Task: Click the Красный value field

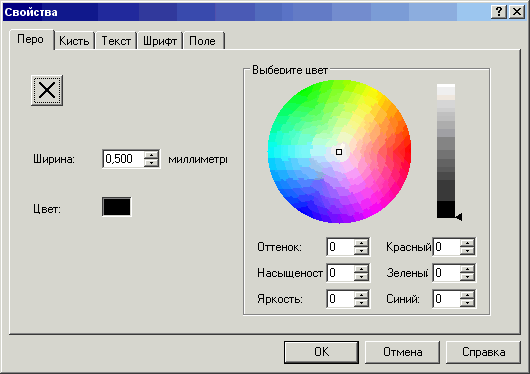Action: [447, 247]
